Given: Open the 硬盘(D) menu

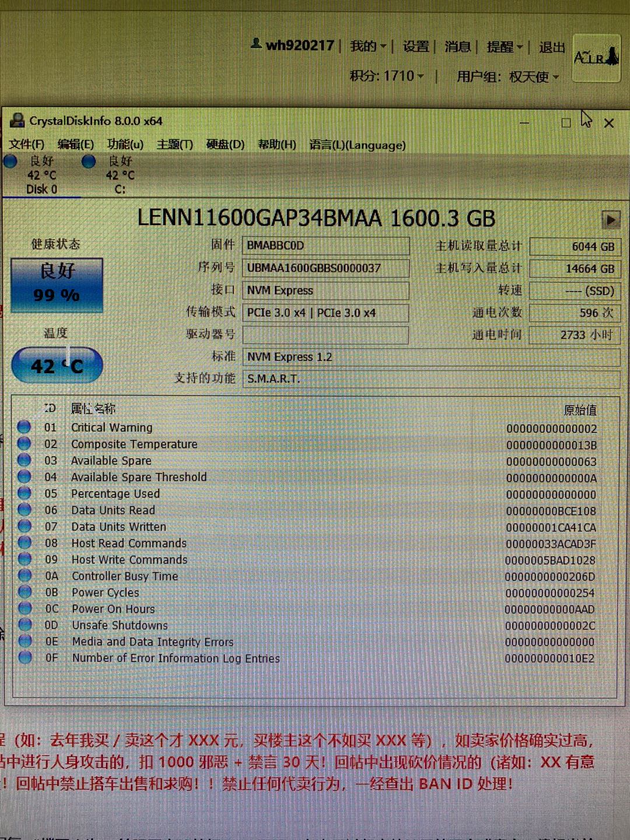Looking at the screenshot, I should 225,144.
